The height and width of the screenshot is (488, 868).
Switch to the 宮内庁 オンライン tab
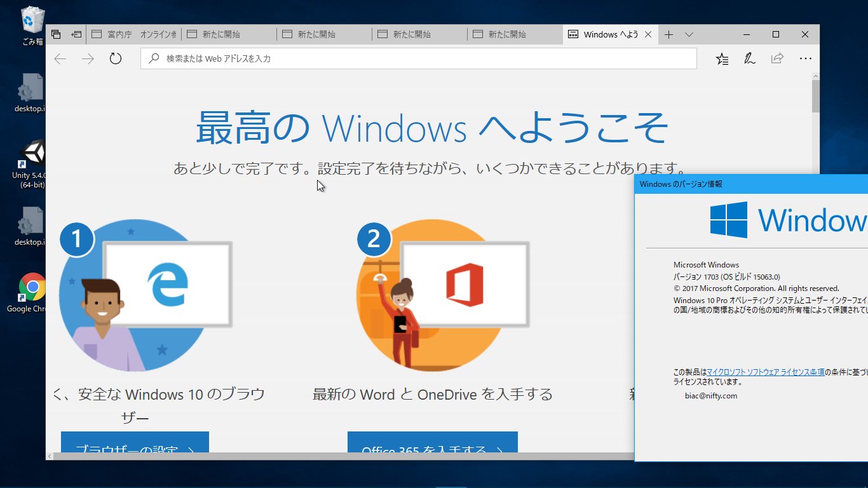click(x=133, y=34)
